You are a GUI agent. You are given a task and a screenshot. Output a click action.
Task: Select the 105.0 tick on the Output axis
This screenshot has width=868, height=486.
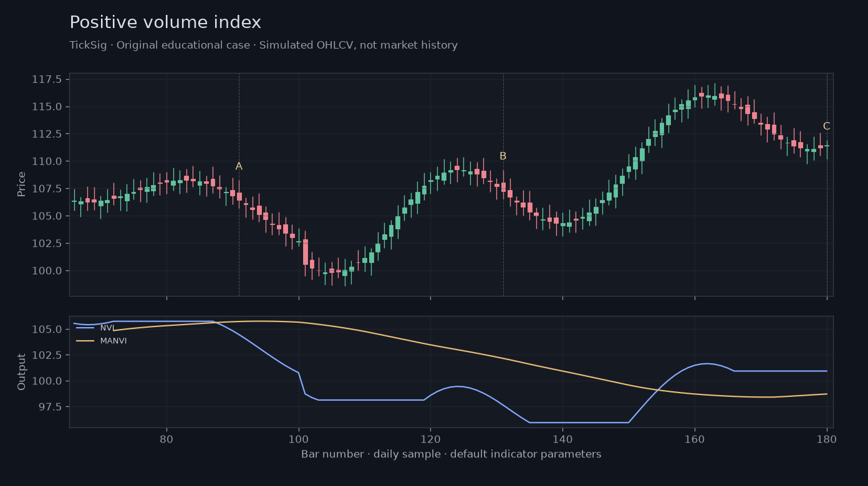(47, 329)
